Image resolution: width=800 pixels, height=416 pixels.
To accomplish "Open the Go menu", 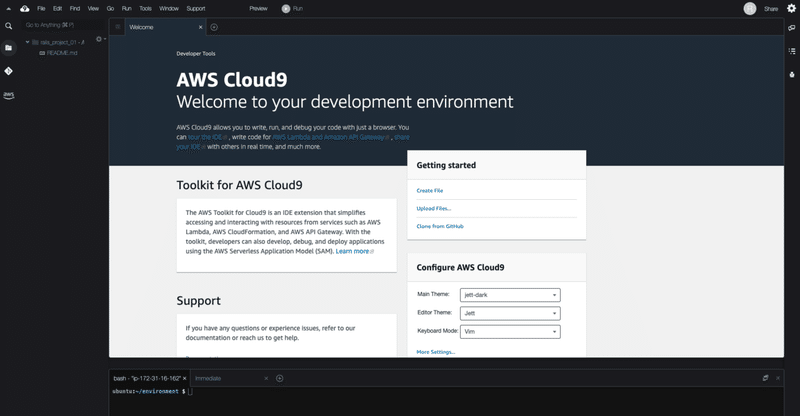I will 110,9.
